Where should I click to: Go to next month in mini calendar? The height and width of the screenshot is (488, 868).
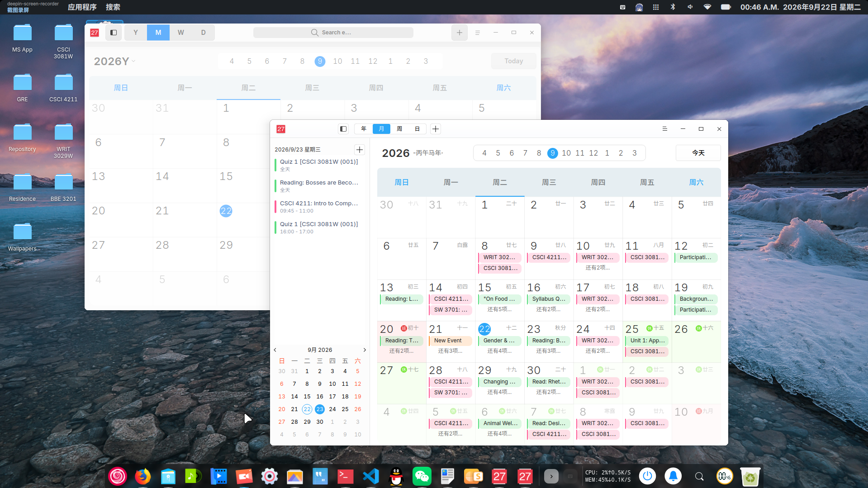[365, 350]
